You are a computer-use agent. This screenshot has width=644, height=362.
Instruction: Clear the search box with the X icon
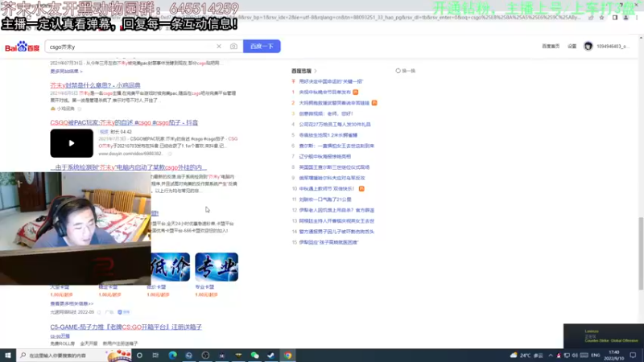coord(219,47)
